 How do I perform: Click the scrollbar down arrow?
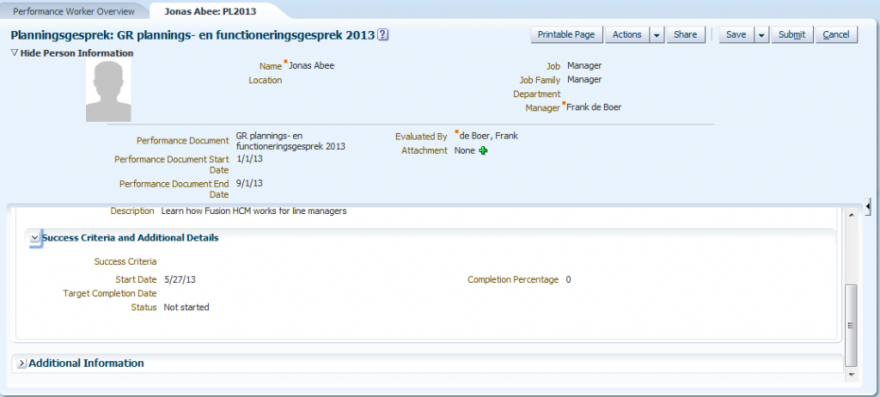click(851, 373)
